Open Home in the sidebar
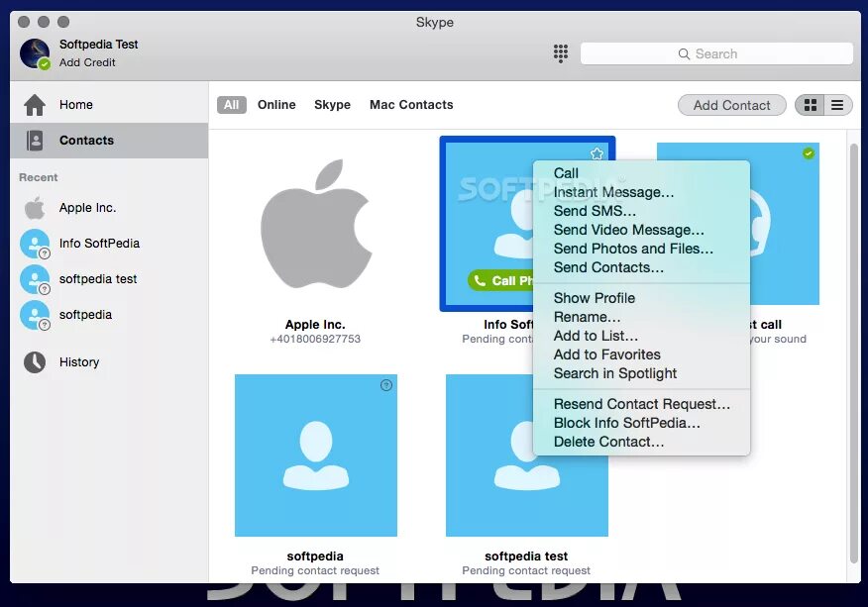The width and height of the screenshot is (868, 607). [109, 105]
